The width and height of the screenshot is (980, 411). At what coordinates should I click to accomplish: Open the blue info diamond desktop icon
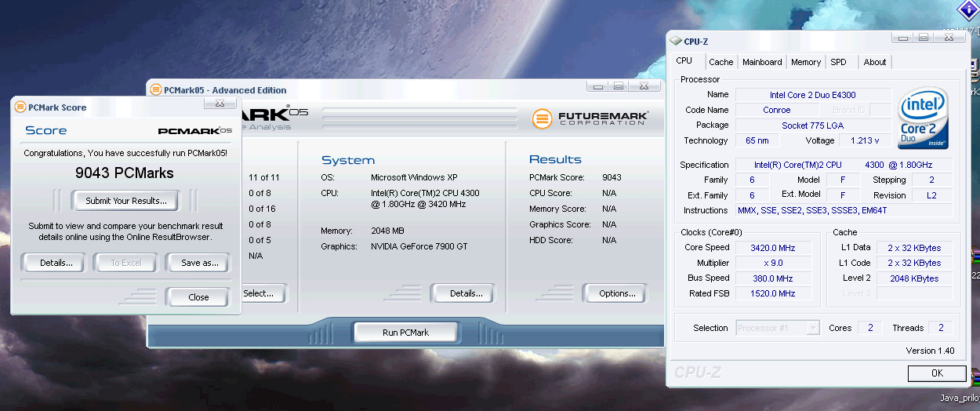click(968, 9)
